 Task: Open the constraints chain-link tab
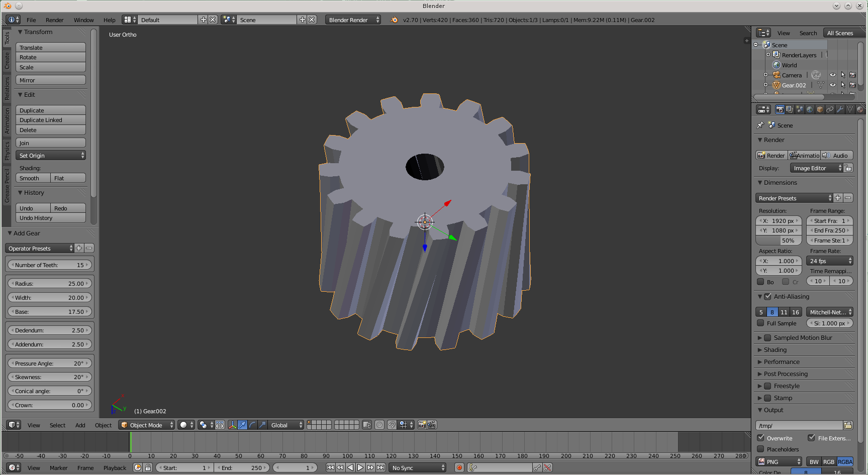point(830,109)
